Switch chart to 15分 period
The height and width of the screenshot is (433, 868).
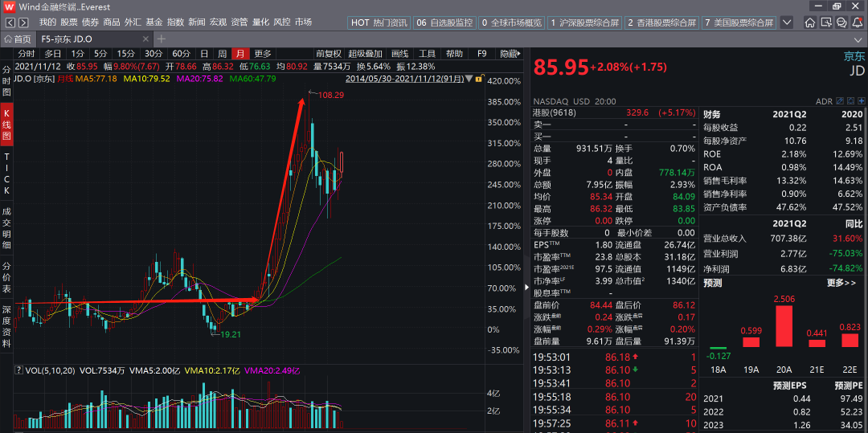click(x=125, y=54)
